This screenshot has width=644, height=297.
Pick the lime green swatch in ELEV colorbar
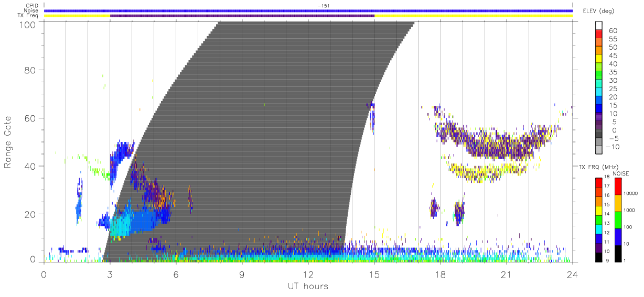point(599,67)
